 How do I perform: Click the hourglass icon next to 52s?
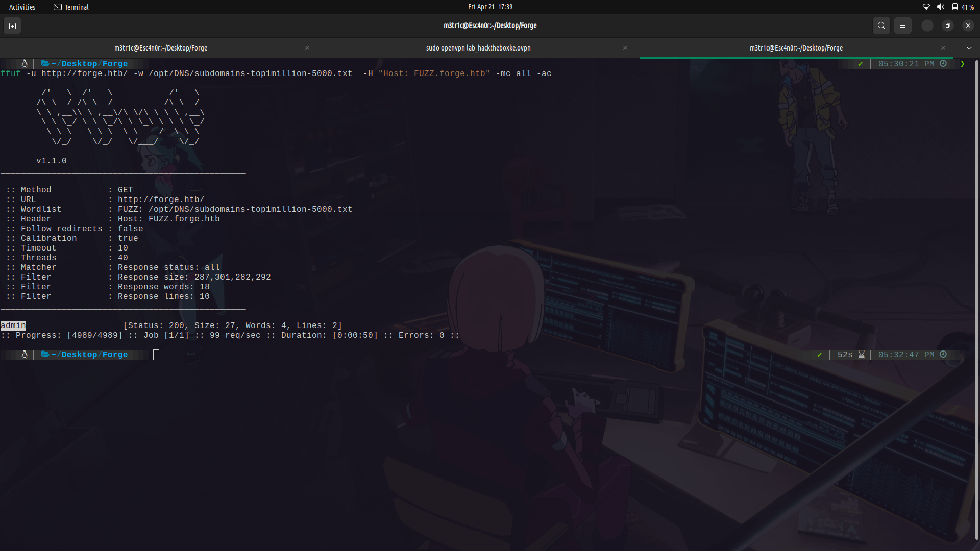click(861, 354)
